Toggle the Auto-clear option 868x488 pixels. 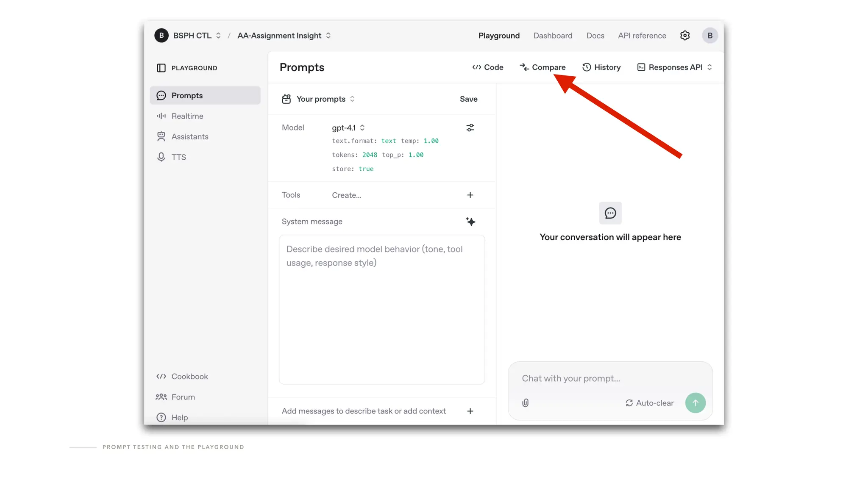point(649,403)
